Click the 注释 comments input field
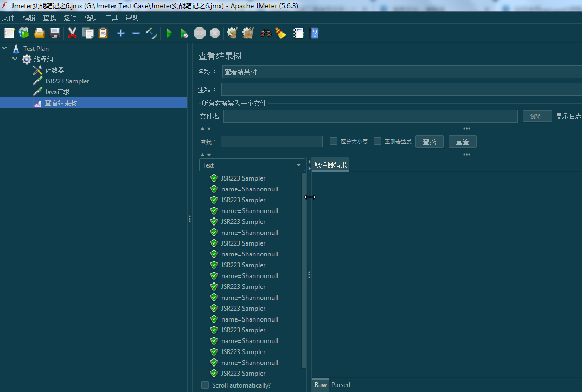 401,89
